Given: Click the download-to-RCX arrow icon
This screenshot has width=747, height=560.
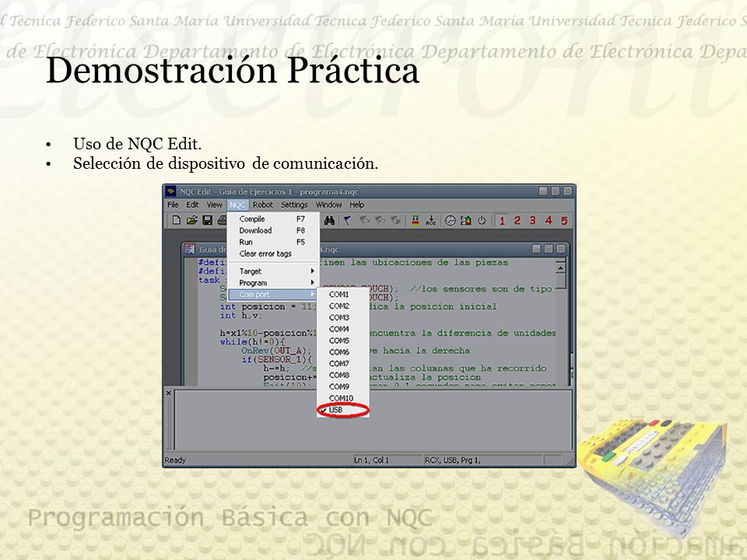Looking at the screenshot, I should (430, 220).
